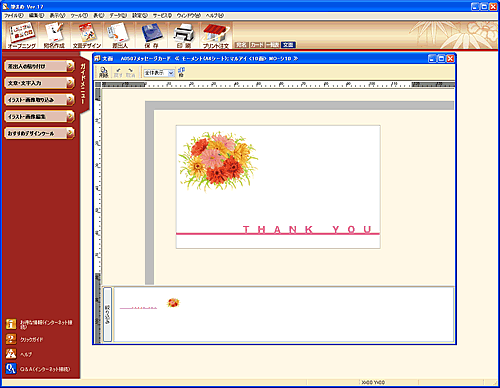Open the ファイル menu
The height and width of the screenshot is (388, 500).
coord(13,15)
